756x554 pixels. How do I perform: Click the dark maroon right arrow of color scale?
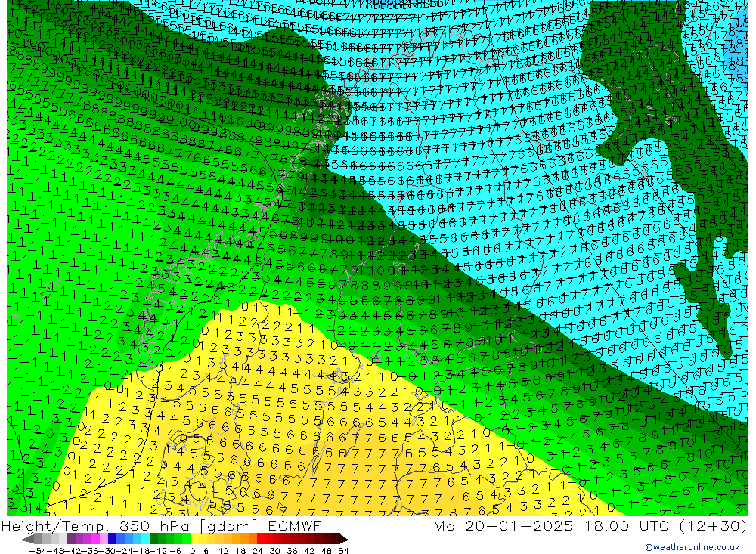342,539
